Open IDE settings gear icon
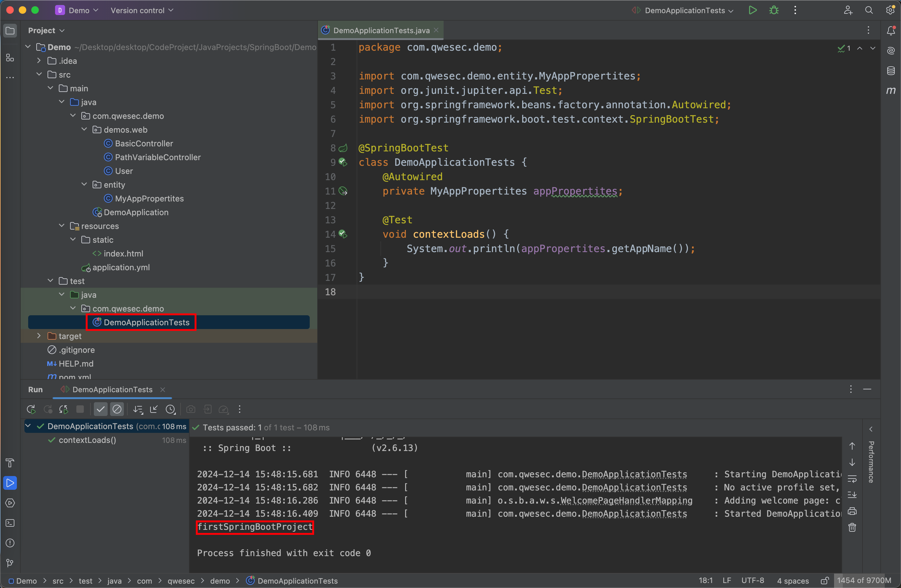This screenshot has width=901, height=588. [890, 10]
